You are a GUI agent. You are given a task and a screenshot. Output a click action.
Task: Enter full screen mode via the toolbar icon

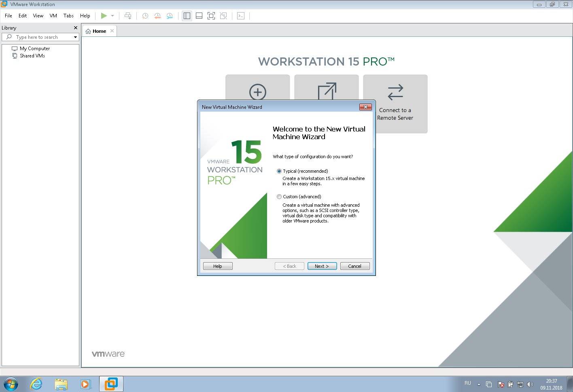(x=211, y=16)
